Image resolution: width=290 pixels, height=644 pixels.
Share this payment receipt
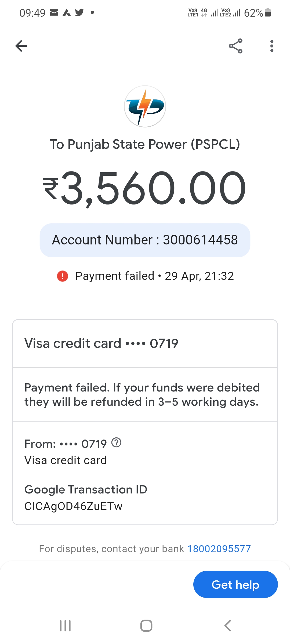(x=235, y=46)
